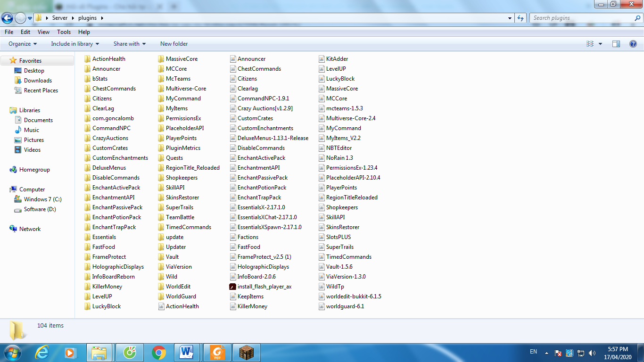Go back with the Back arrow button
Viewport: 644px width, 362px height.
[8, 18]
